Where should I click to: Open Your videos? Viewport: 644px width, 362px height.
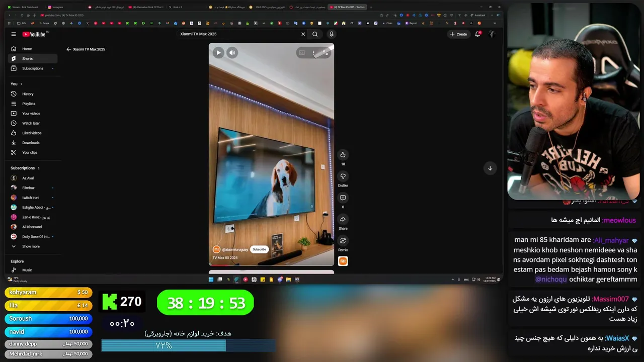point(33,114)
